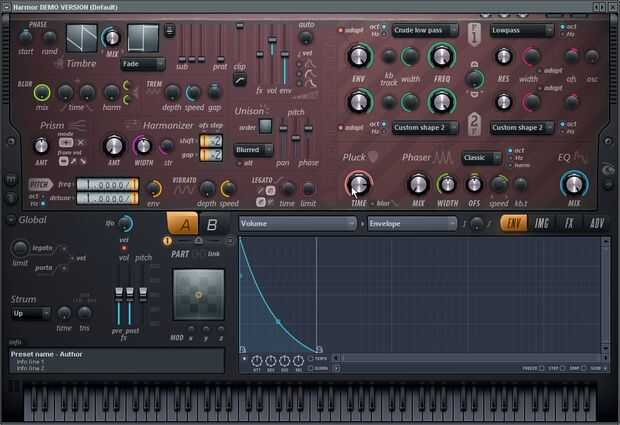The height and width of the screenshot is (425, 620).
Task: Select the ENV tab button
Action: point(513,223)
